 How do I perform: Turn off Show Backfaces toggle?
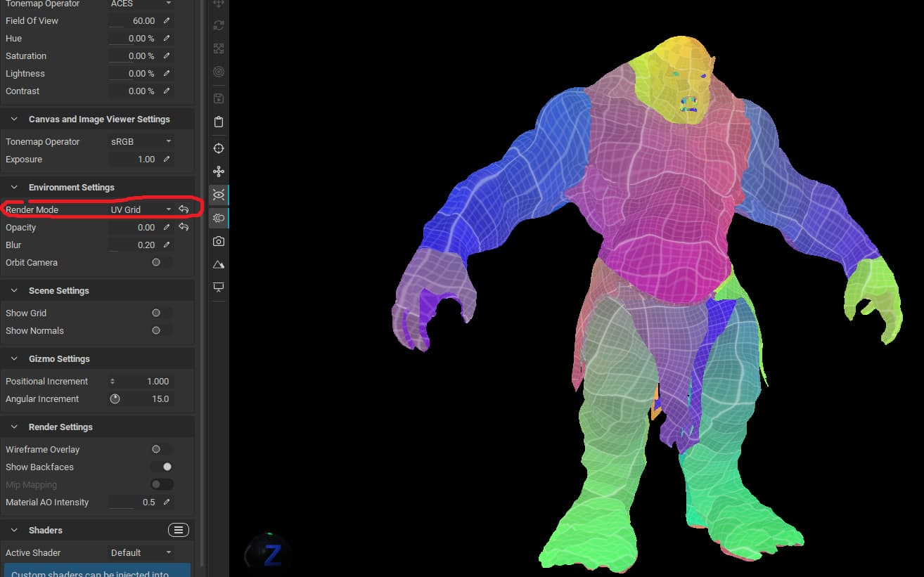tap(162, 467)
